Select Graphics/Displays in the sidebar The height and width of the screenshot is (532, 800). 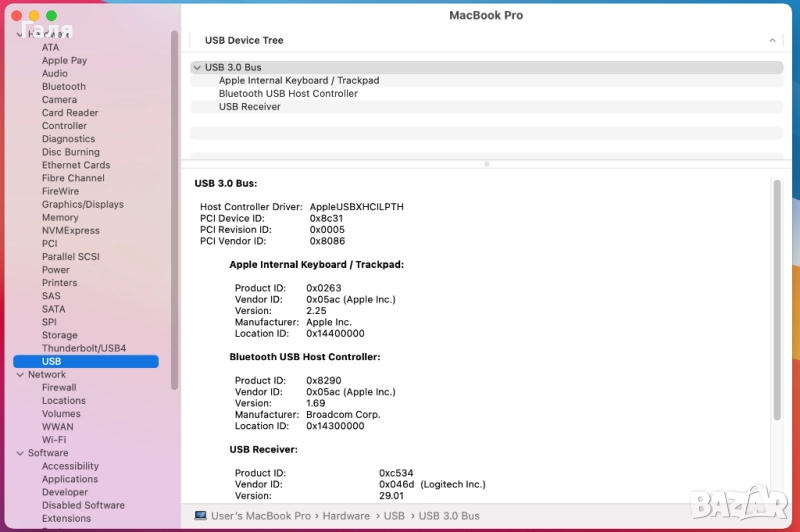click(83, 204)
